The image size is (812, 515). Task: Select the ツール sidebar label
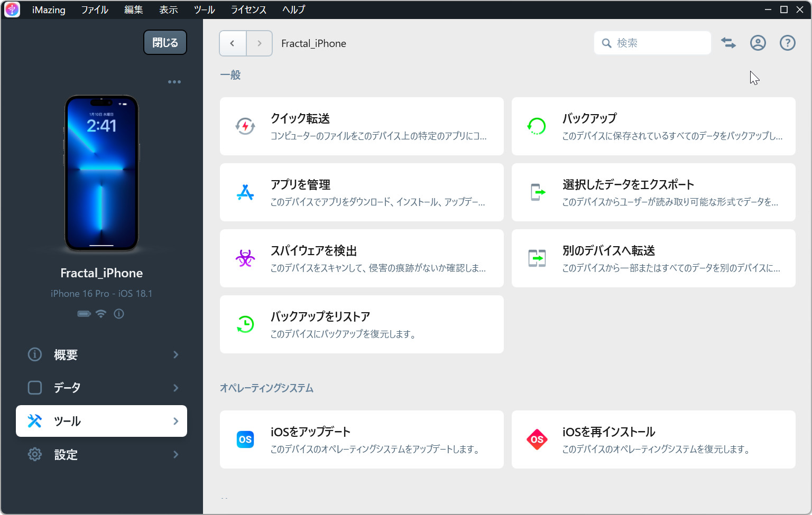(67, 421)
